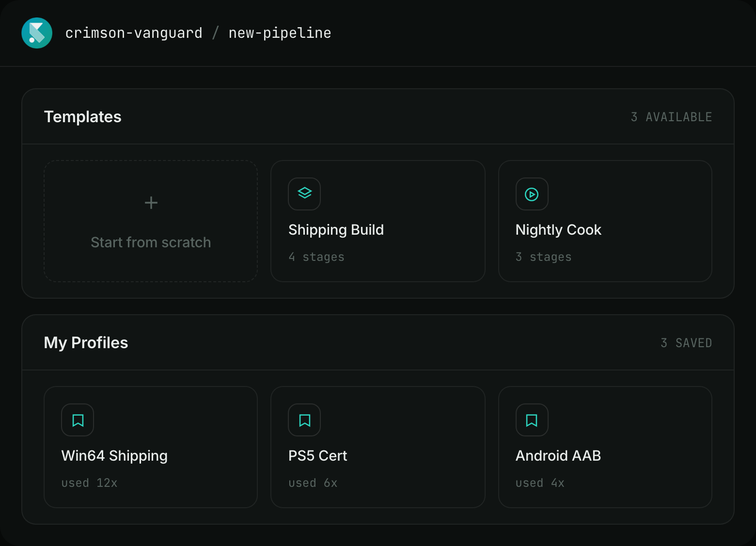The height and width of the screenshot is (546, 756).
Task: Load the PS5 Cert profile title
Action: tap(317, 456)
